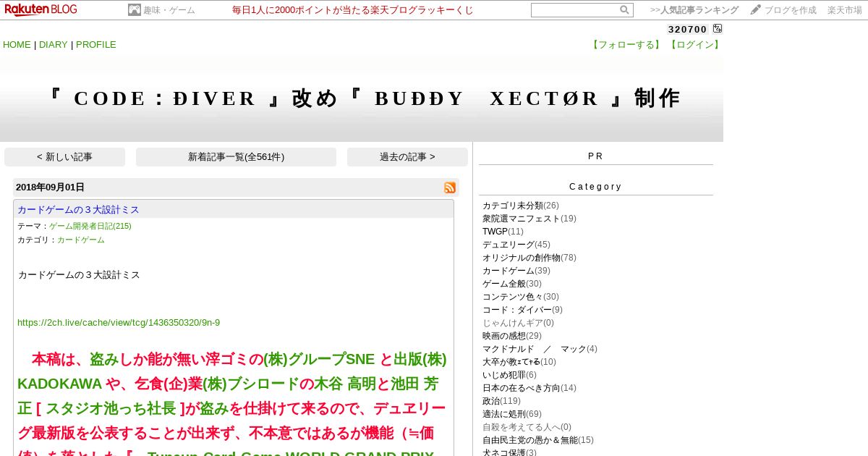This screenshot has width=868, height=456.
Task: Click 自殺を考えてる人へ(0) category text
Action: 527,427
